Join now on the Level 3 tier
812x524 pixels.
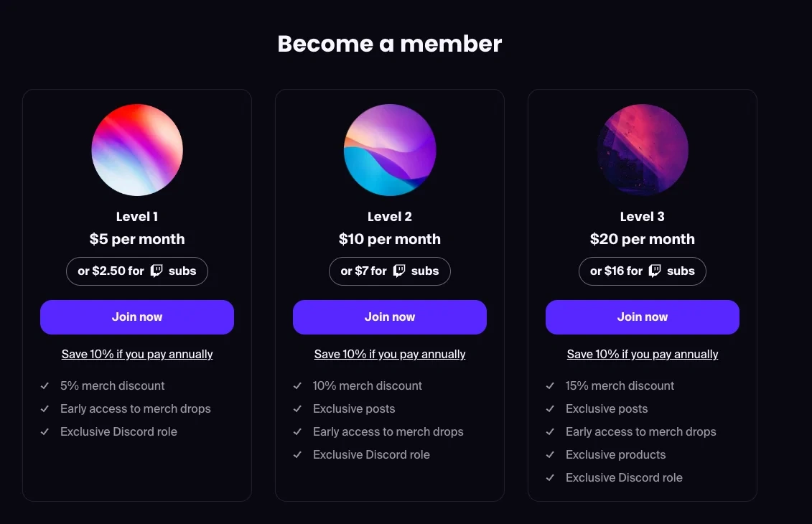(x=642, y=317)
